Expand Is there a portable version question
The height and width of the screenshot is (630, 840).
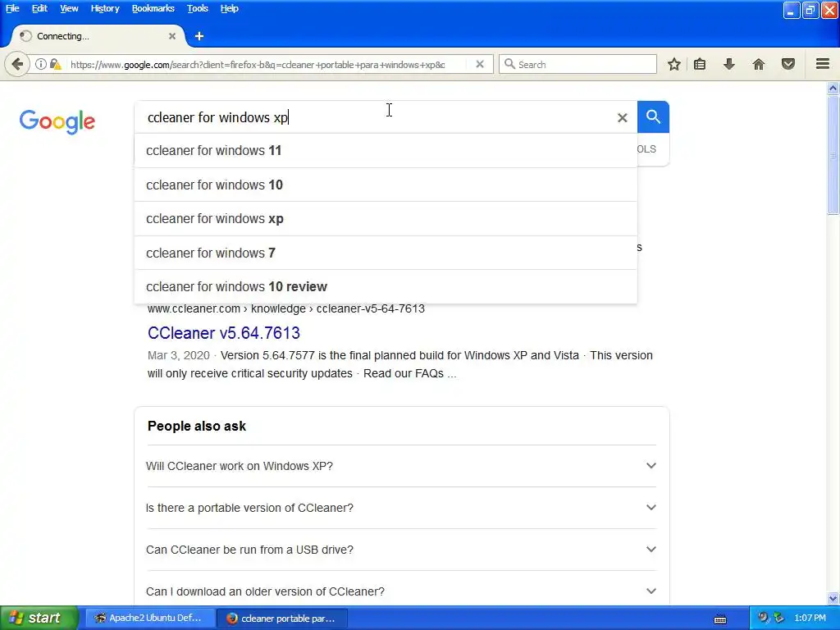pos(401,508)
